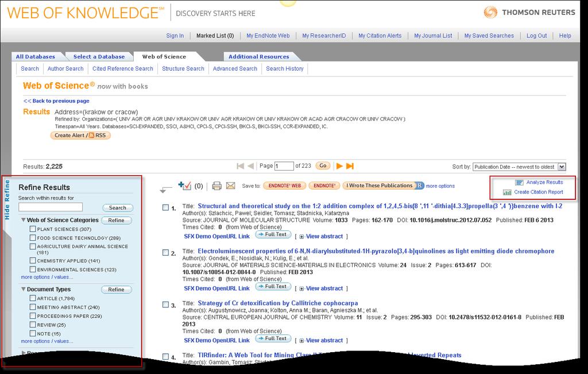Open Structure Search
Screen dimensions: 588x374
tap(183, 68)
